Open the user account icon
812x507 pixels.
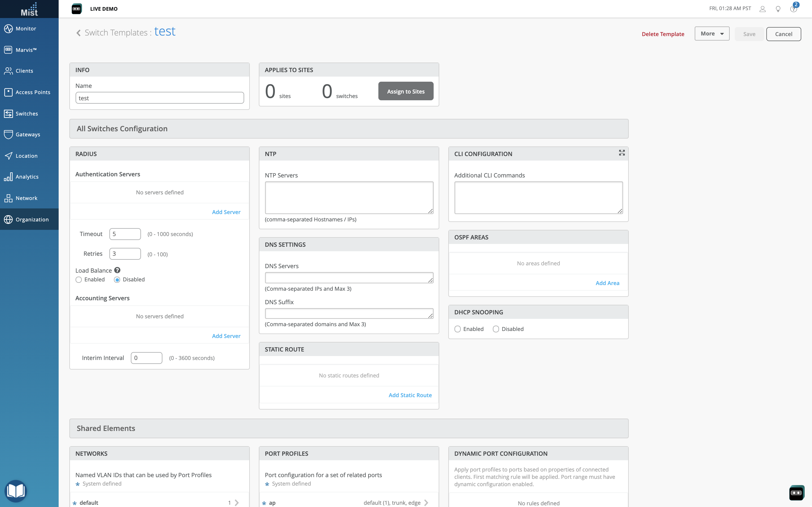[762, 9]
